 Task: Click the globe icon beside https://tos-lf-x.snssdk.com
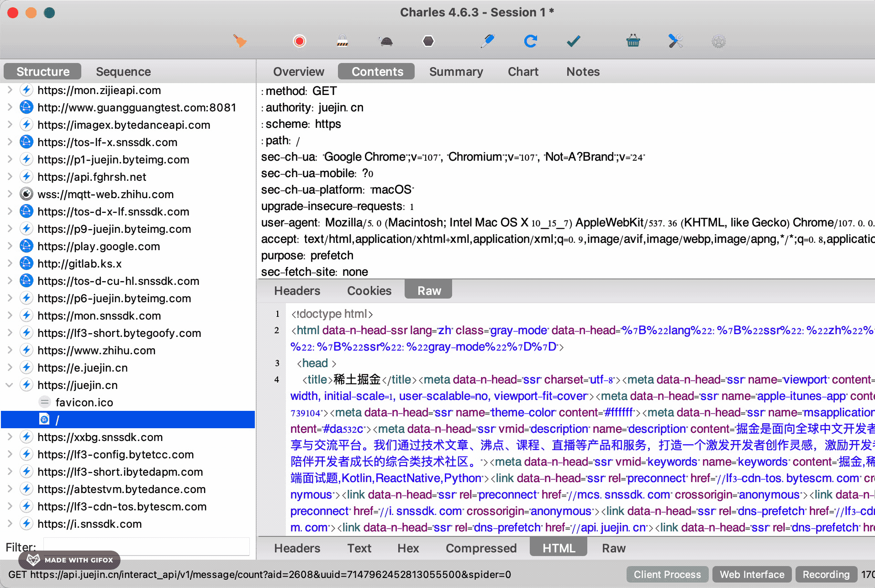[26, 142]
